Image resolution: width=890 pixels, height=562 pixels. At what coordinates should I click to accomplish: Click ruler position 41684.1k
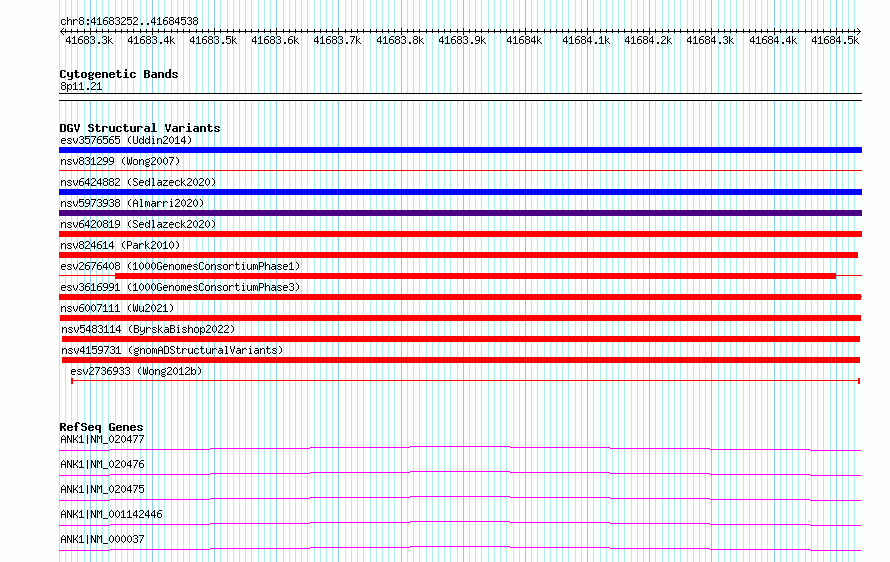tap(586, 40)
